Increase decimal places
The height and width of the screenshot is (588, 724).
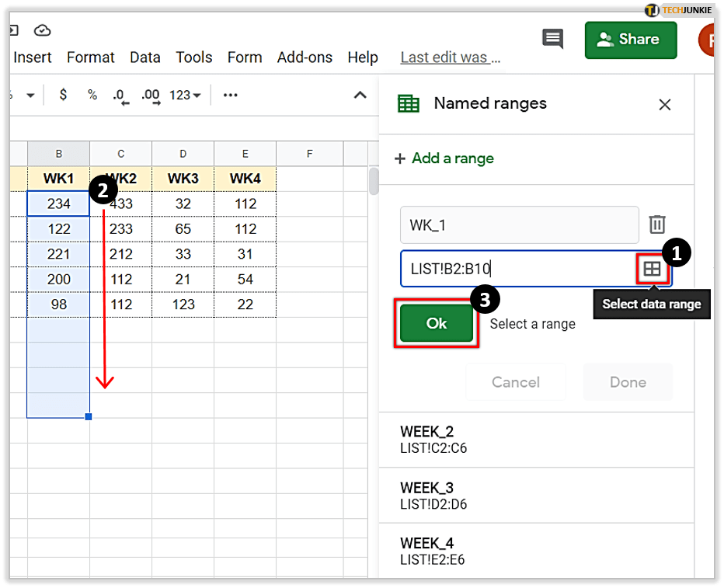tap(150, 96)
